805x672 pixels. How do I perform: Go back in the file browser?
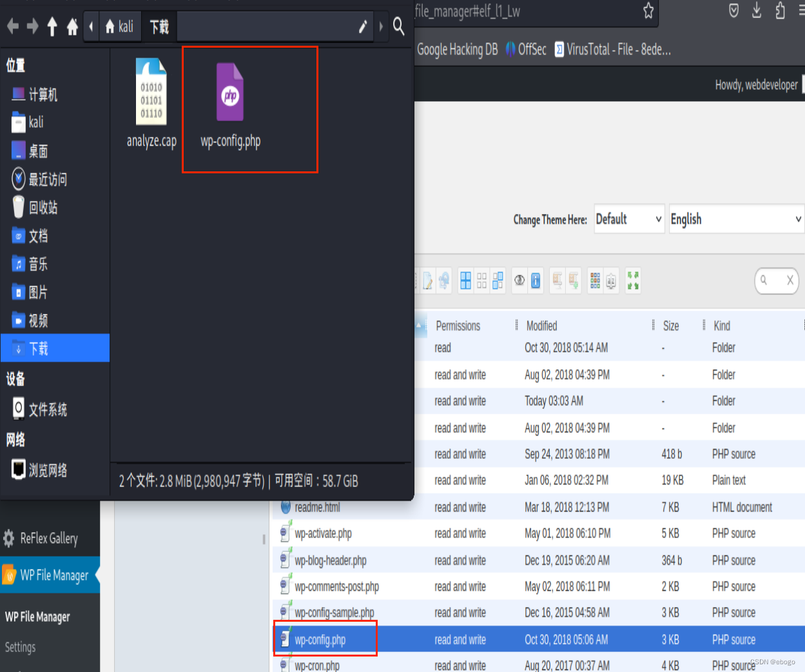12,26
